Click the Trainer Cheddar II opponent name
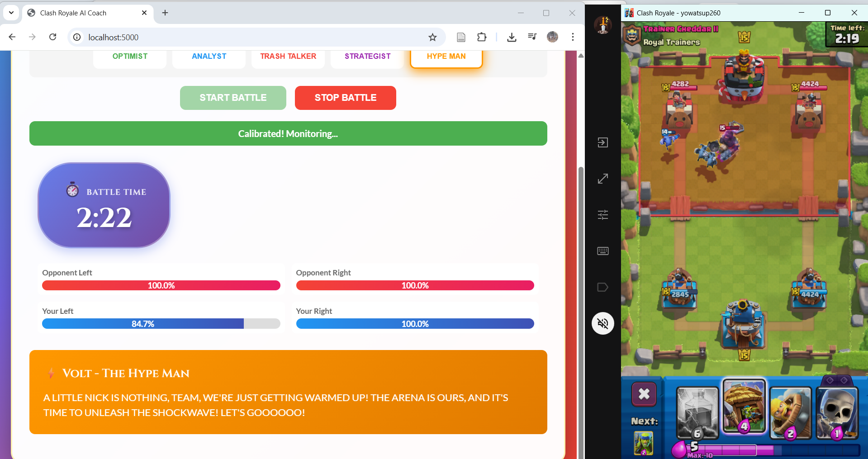Image resolution: width=868 pixels, height=459 pixels. (x=681, y=29)
